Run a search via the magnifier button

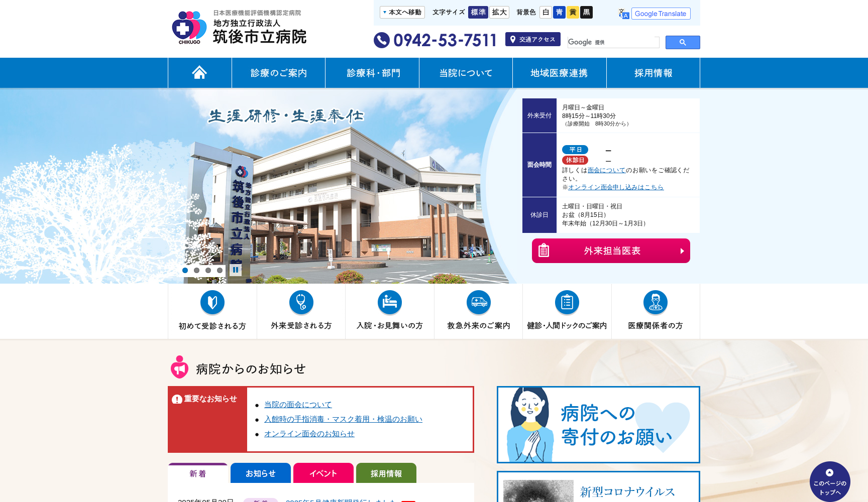coord(682,42)
